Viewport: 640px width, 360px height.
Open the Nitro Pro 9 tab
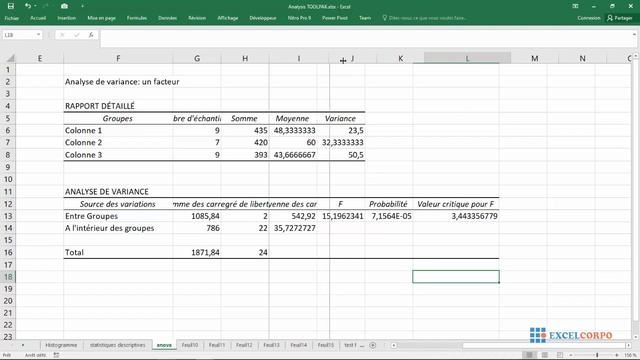pos(299,18)
